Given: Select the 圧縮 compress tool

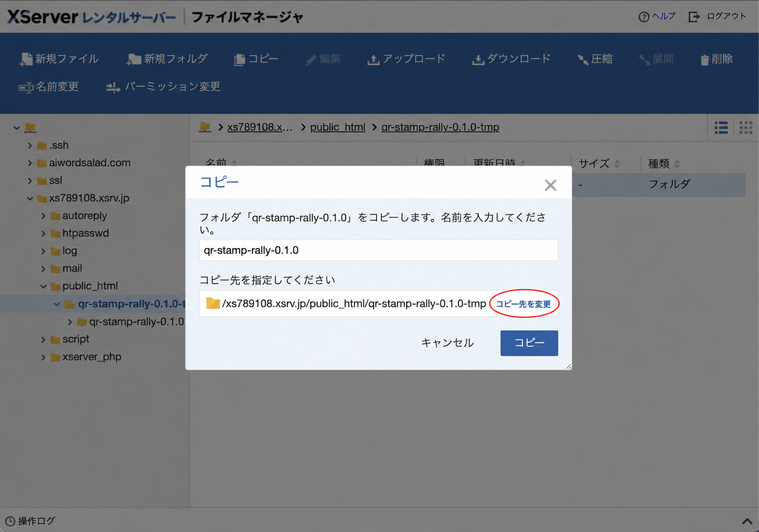Looking at the screenshot, I should coord(595,59).
